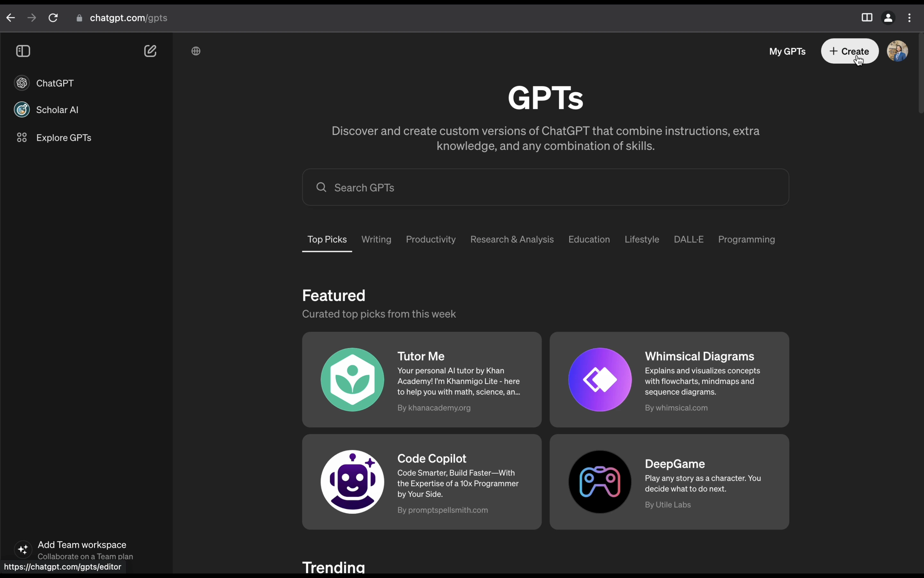The width and height of the screenshot is (924, 578).
Task: Click 'By khanacademy.org' text
Action: (434, 408)
